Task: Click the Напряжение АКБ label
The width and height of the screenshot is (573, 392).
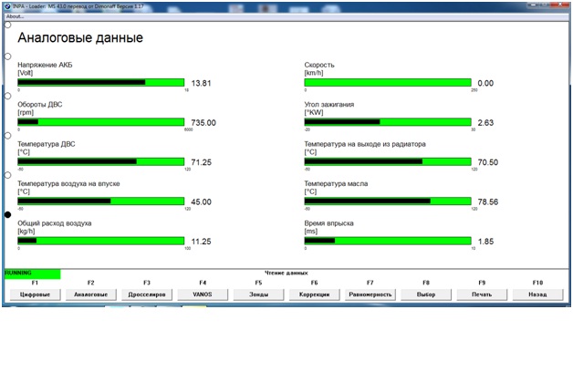Action: 45,65
